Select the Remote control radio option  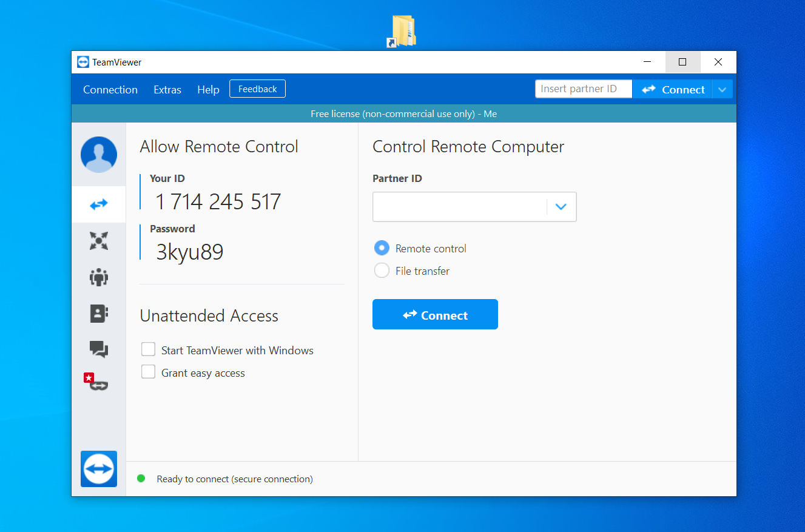point(382,248)
